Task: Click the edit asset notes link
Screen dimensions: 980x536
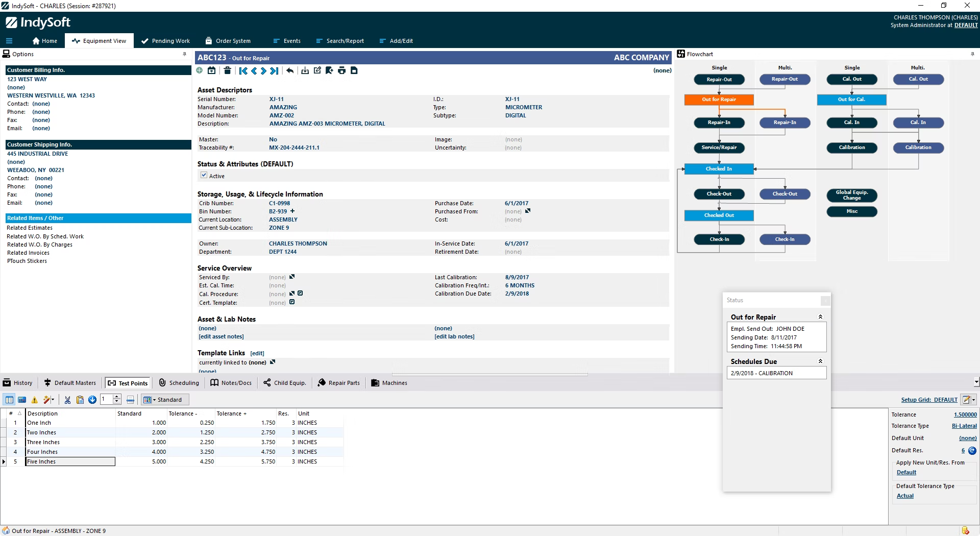Action: pos(221,336)
